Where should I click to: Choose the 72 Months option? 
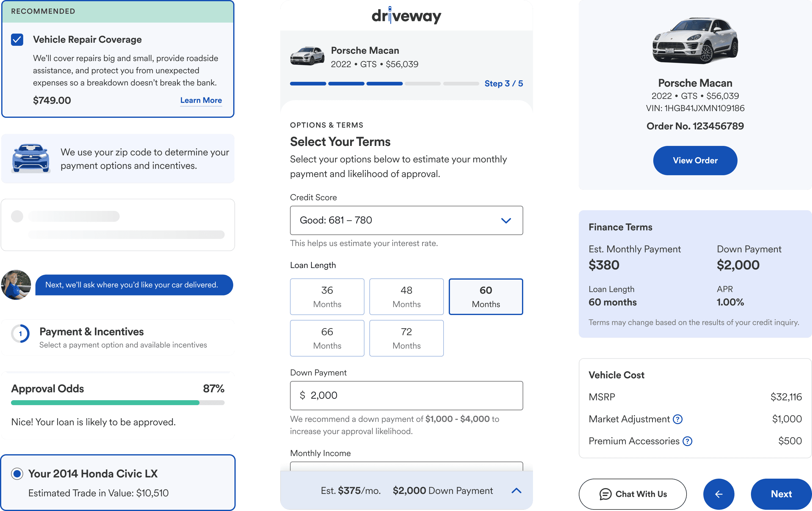pos(406,338)
